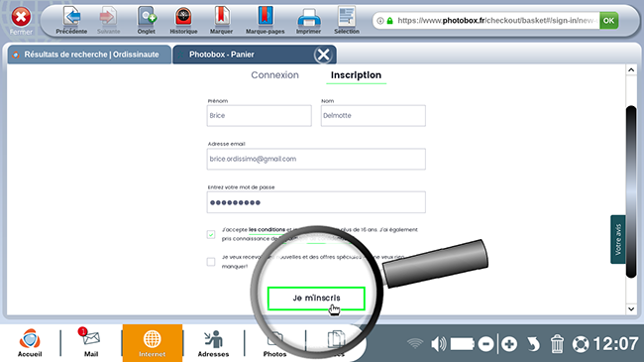Click the red Fermer close icon
Viewport: 644px width, 362px height.
point(21,17)
